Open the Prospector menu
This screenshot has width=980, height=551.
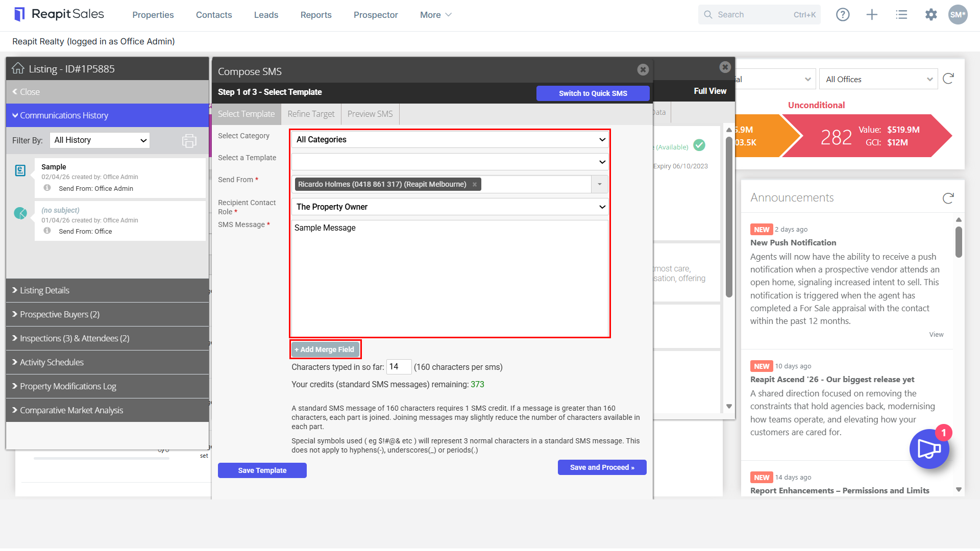click(x=376, y=15)
